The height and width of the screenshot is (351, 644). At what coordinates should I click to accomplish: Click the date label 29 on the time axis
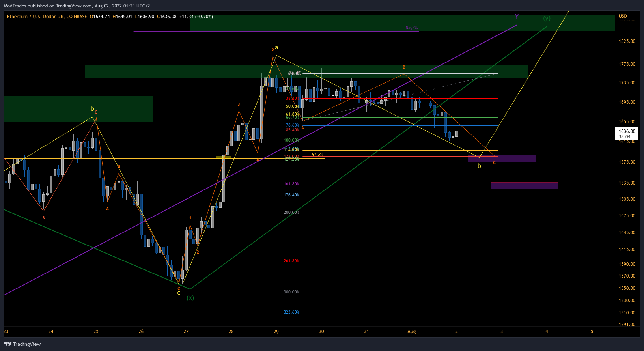click(276, 332)
